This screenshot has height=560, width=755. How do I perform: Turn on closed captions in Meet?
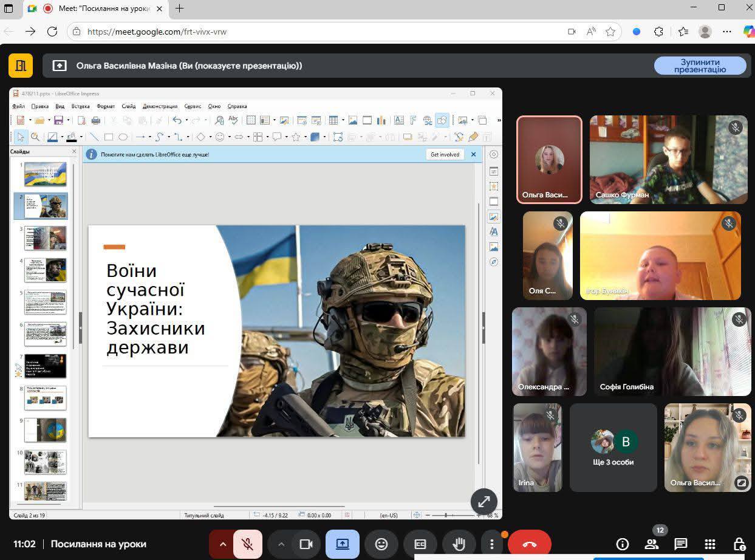click(x=420, y=544)
